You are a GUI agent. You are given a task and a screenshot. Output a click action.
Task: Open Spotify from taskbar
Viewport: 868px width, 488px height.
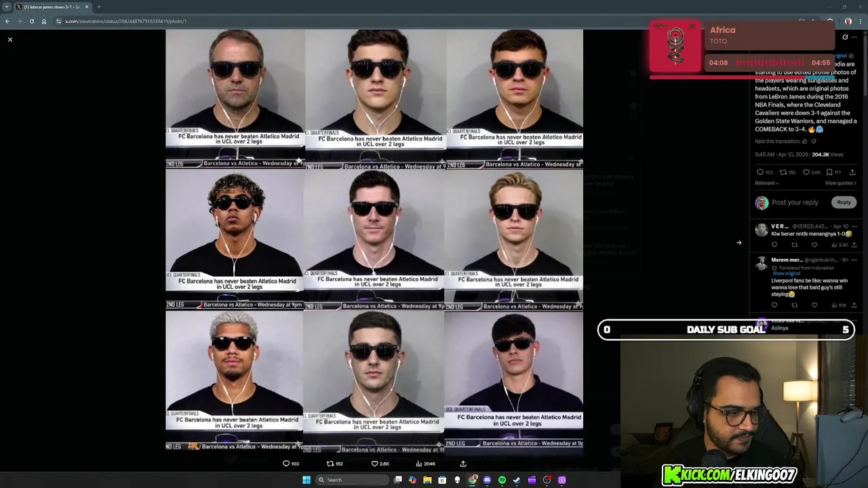(502, 480)
